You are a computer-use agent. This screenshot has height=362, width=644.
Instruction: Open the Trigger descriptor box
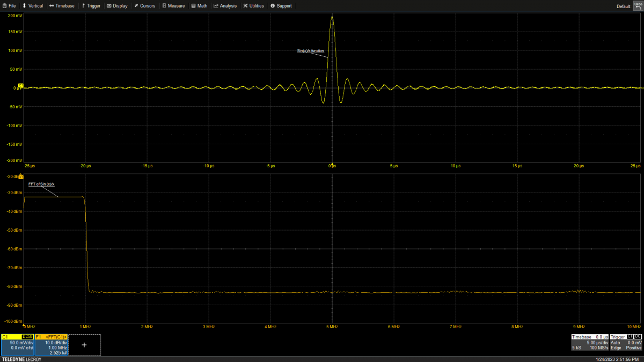coord(626,343)
